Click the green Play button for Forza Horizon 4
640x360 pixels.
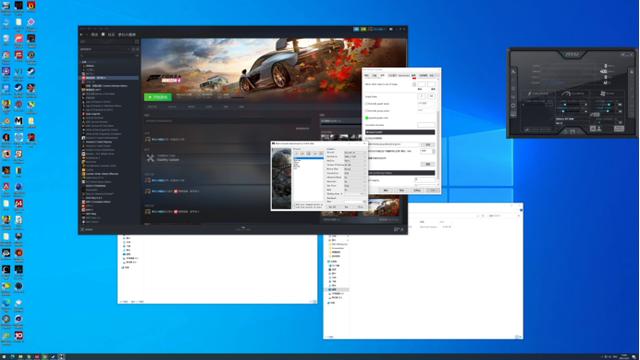(x=158, y=97)
